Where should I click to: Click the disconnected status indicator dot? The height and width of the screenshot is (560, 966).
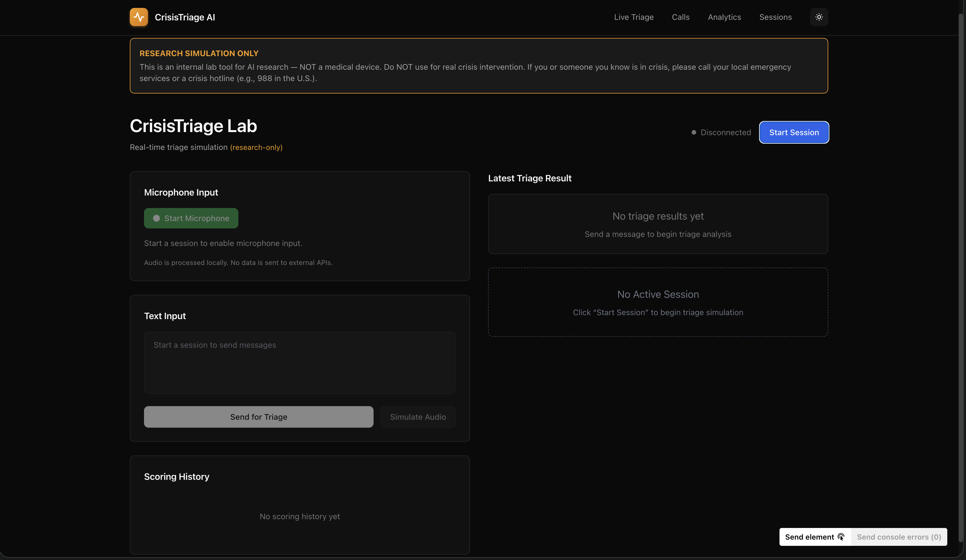click(x=694, y=132)
